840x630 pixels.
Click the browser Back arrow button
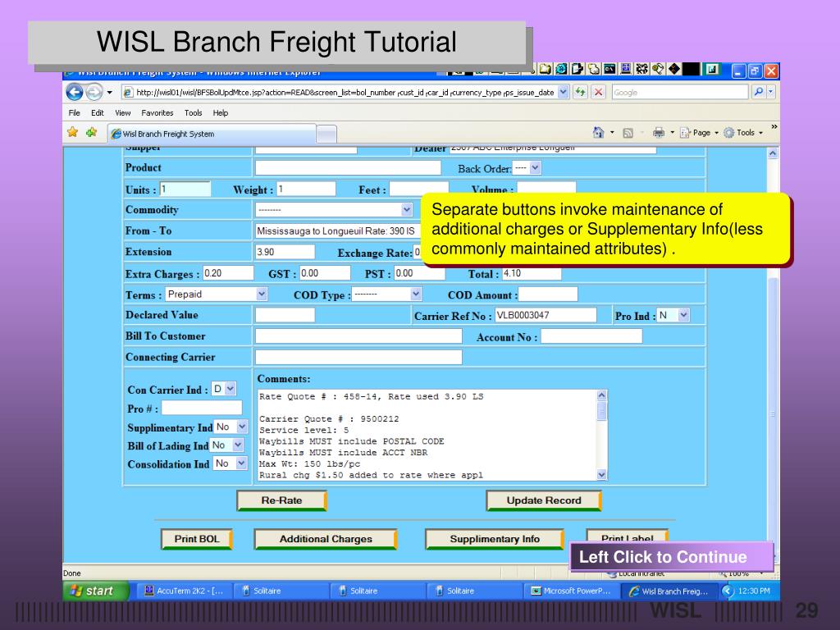tap(75, 93)
